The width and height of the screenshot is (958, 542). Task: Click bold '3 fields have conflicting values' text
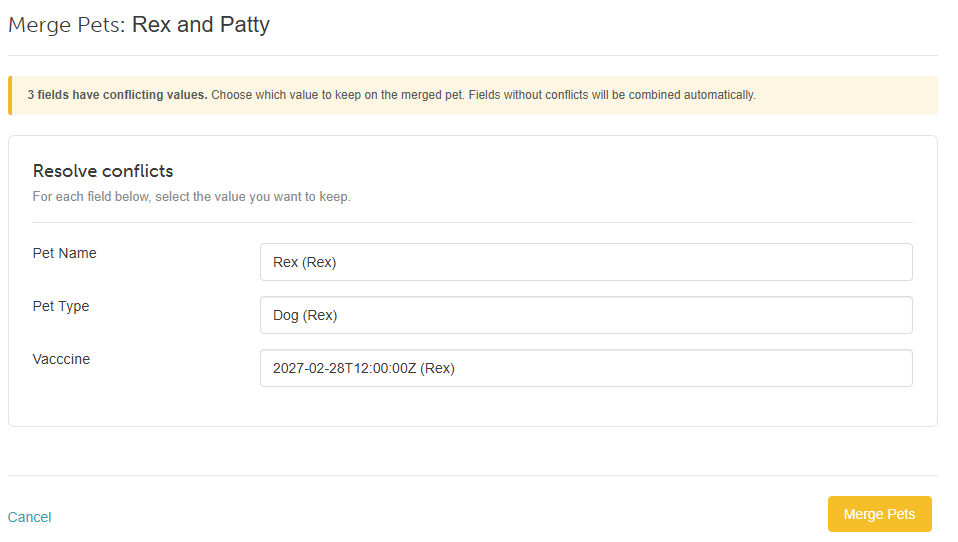tap(117, 95)
